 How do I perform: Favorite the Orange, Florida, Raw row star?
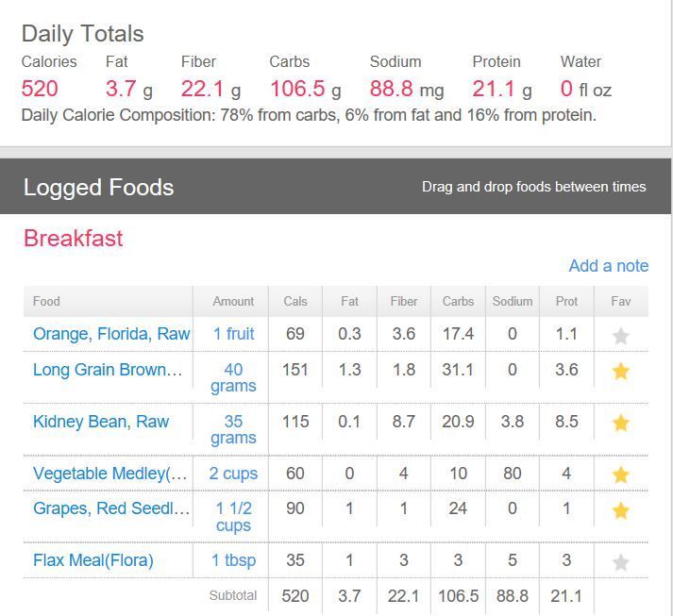pos(620,335)
